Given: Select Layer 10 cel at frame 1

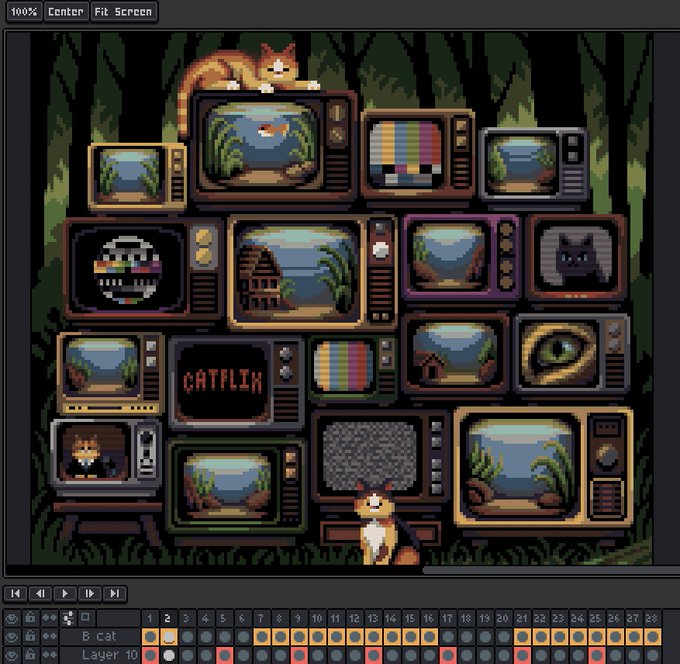Looking at the screenshot, I should click(150, 655).
